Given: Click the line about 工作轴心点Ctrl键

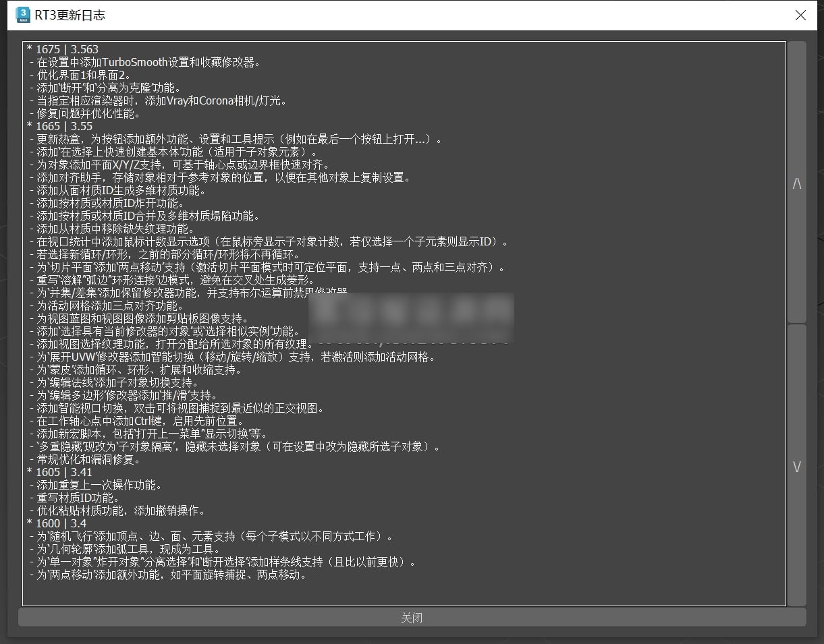Looking at the screenshot, I should (136, 421).
